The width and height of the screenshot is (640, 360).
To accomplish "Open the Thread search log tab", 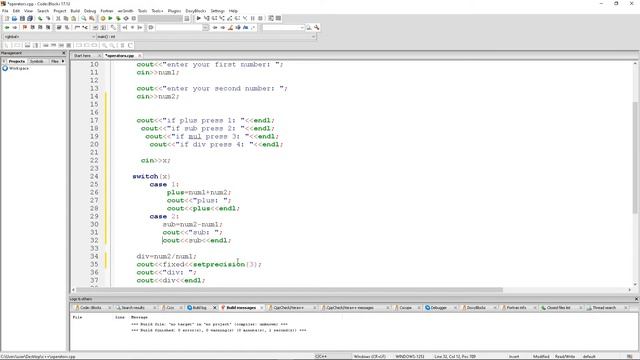I will (604, 308).
